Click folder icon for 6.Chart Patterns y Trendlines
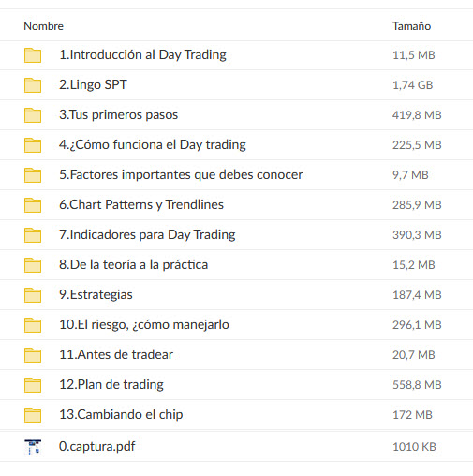473x476 pixels. tap(33, 205)
